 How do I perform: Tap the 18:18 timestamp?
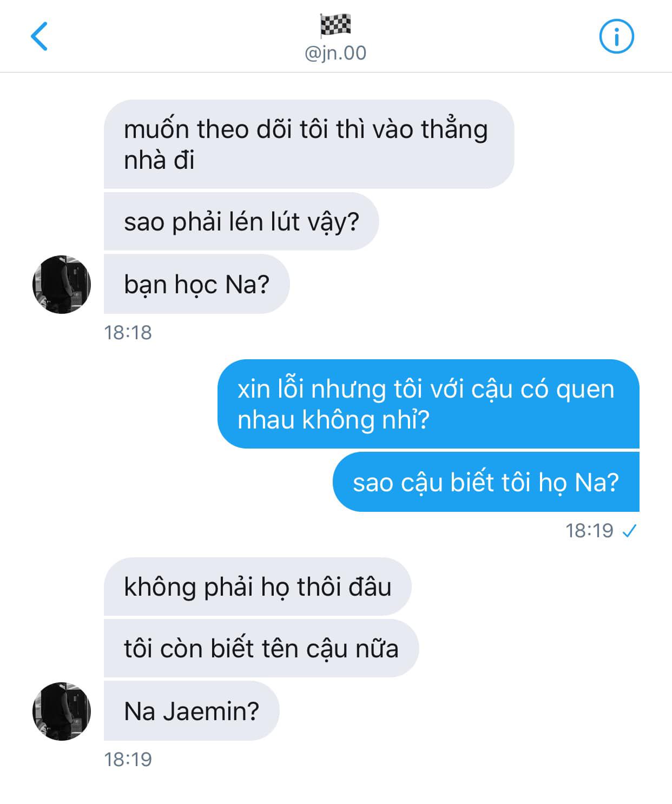[128, 332]
